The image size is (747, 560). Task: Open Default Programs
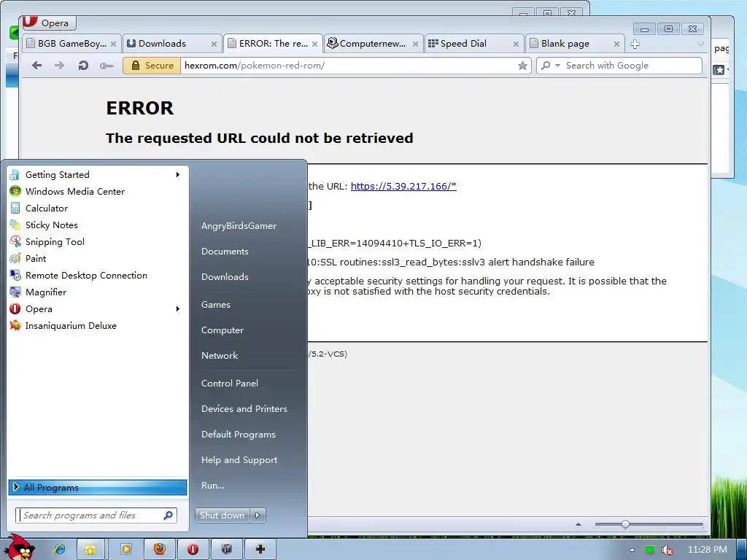(x=239, y=435)
